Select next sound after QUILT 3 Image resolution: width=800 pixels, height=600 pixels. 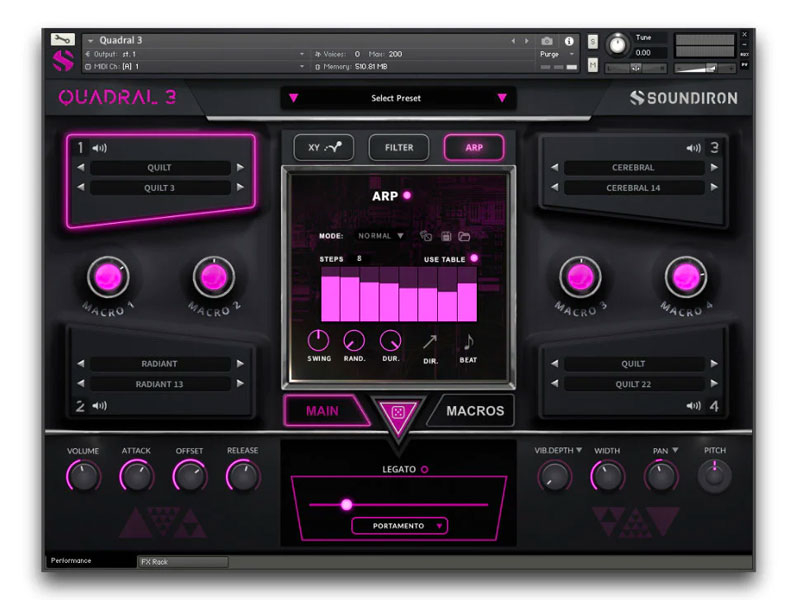(240, 187)
